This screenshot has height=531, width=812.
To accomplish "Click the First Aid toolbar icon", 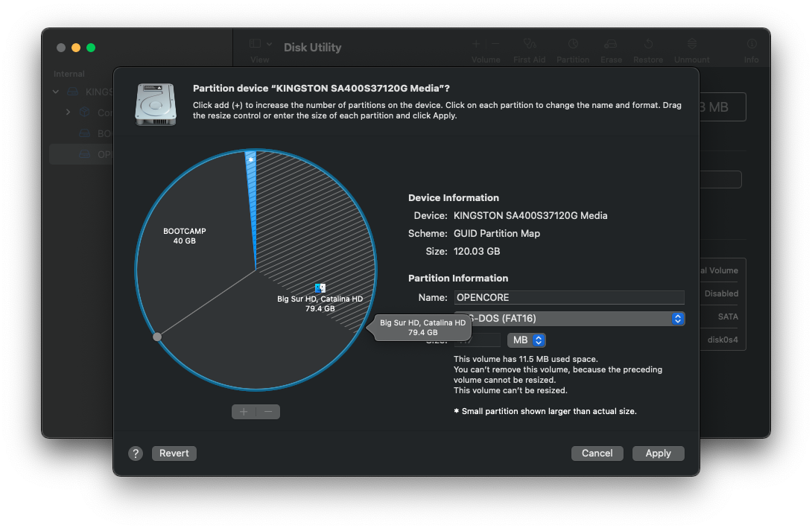I will [x=530, y=45].
